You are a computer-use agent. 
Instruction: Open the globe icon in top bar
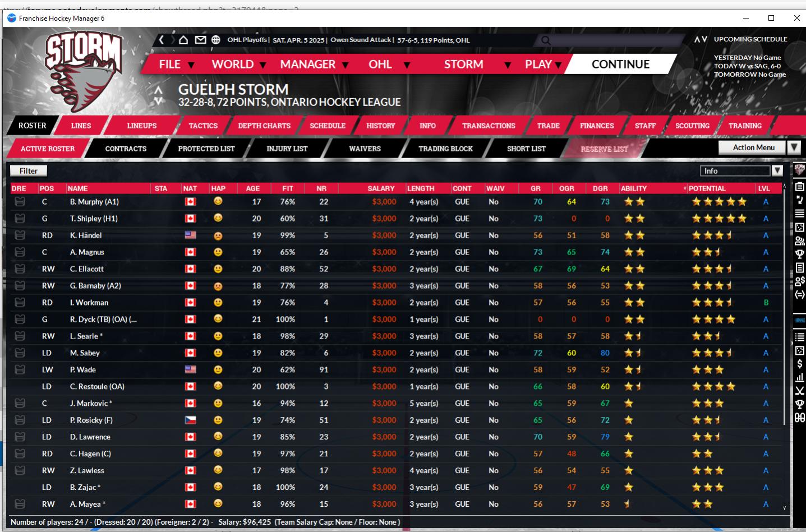tap(216, 40)
